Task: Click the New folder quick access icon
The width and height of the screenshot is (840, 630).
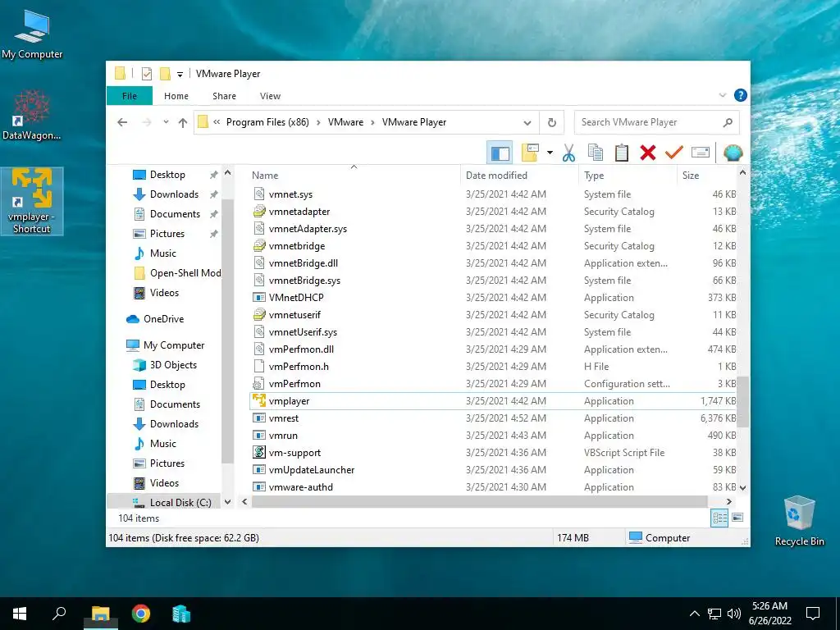Action: tap(165, 73)
